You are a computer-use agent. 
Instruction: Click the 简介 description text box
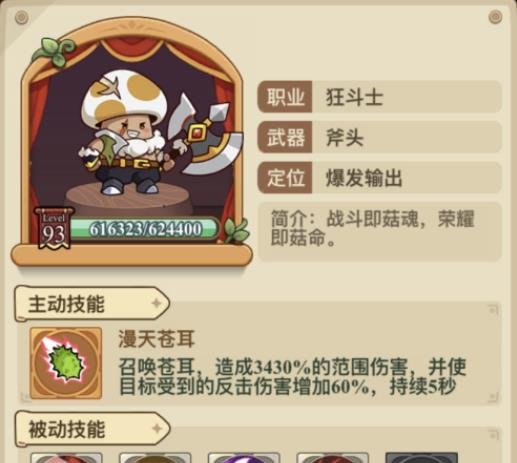[x=380, y=231]
